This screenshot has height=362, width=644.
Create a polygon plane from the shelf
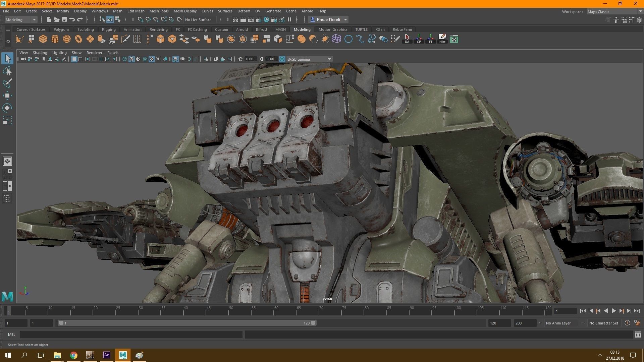pyautogui.click(x=90, y=39)
